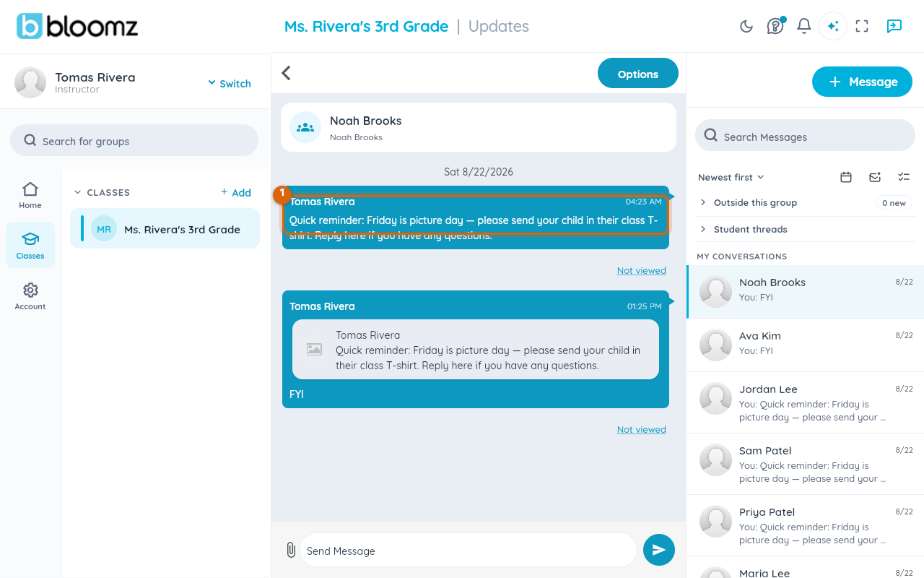The image size is (924, 578).
Task: Click the Bloomz logo
Action: 77,26
